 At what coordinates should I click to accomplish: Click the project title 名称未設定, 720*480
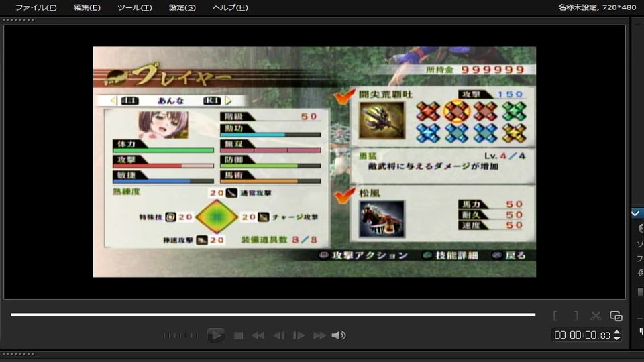coord(597,7)
